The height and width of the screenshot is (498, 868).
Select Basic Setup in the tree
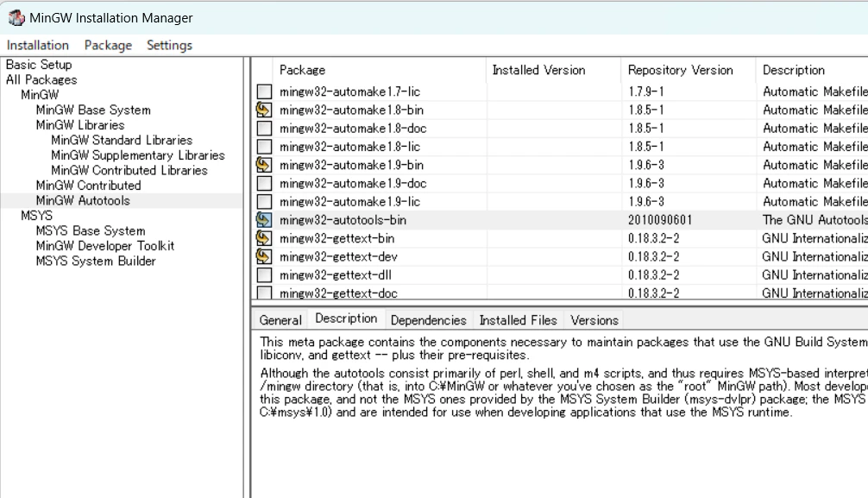tap(39, 64)
